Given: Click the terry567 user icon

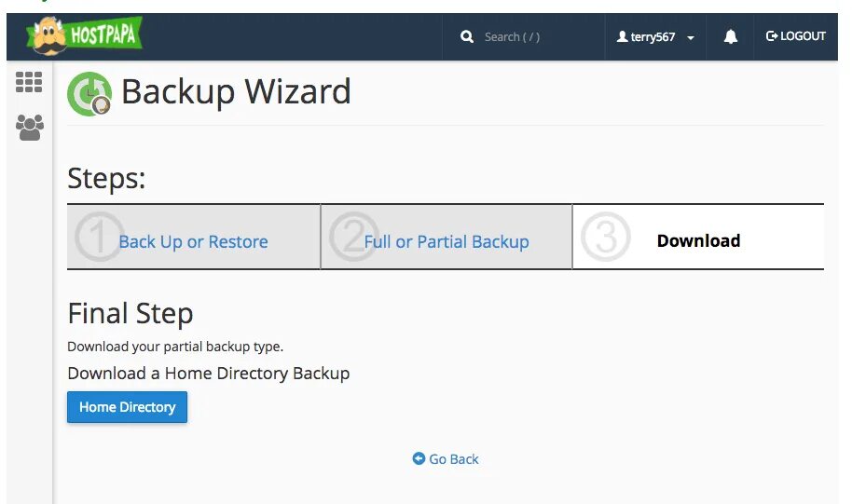Looking at the screenshot, I should (x=622, y=36).
